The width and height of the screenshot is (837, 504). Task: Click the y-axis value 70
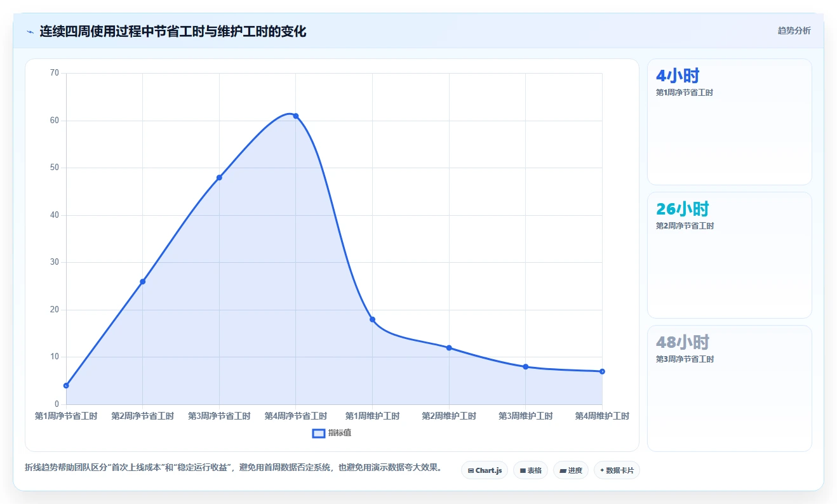(55, 73)
